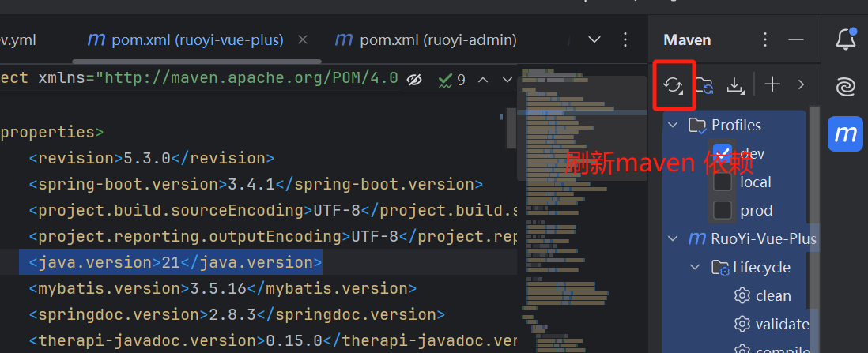This screenshot has width=868, height=353.
Task: Open editor tab options menu
Action: click(x=625, y=39)
